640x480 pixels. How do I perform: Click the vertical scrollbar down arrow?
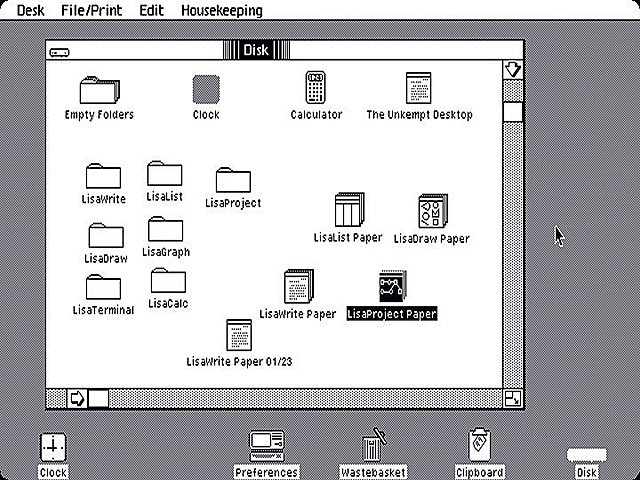click(x=513, y=70)
